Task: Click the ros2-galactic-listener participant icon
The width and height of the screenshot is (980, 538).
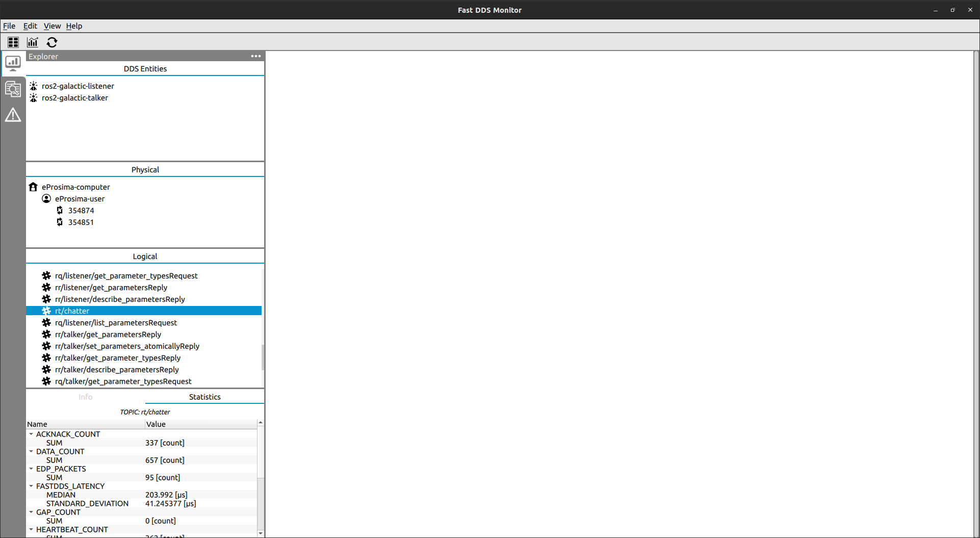Action: [x=34, y=86]
